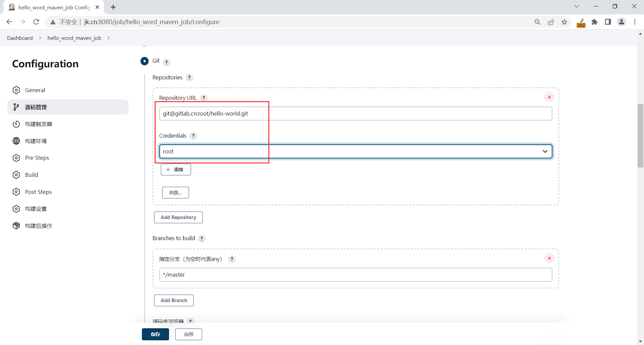
Task: Show help for Repository URL
Action: tap(204, 98)
